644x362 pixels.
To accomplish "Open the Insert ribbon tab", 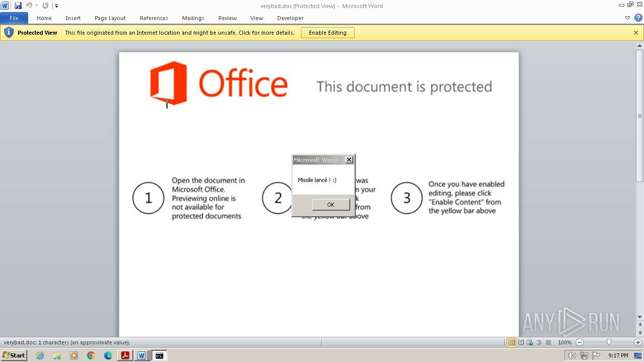I will pos(73,18).
